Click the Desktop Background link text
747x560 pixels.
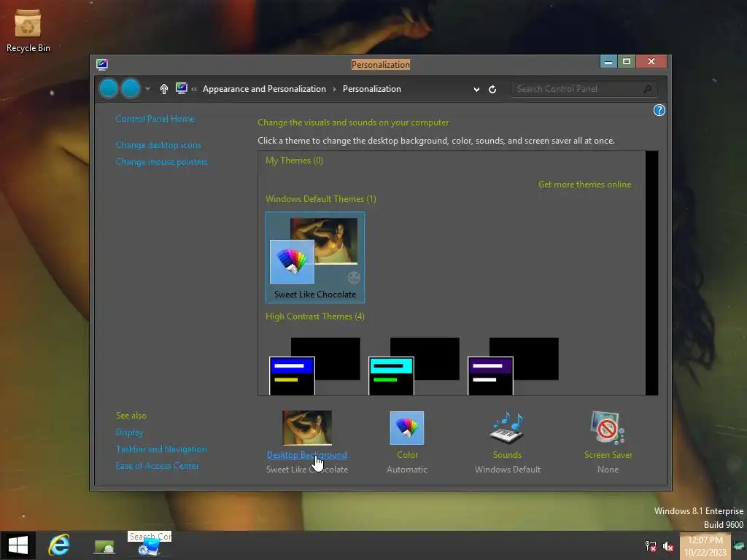click(x=307, y=455)
